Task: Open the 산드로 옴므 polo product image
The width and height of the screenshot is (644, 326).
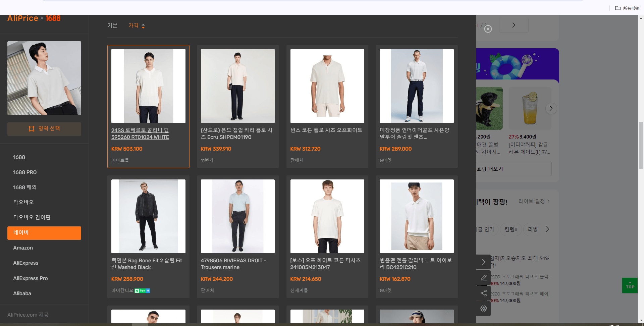Action: click(238, 86)
